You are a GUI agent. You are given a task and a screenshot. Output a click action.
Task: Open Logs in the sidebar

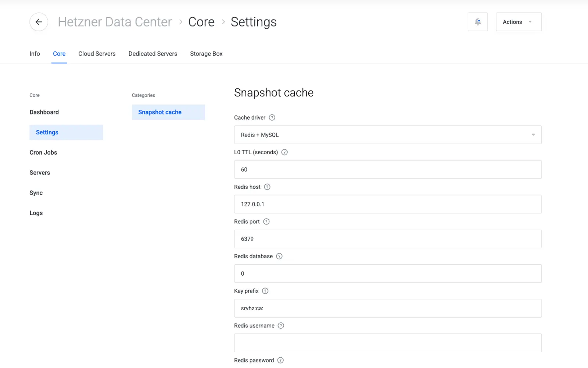click(36, 213)
